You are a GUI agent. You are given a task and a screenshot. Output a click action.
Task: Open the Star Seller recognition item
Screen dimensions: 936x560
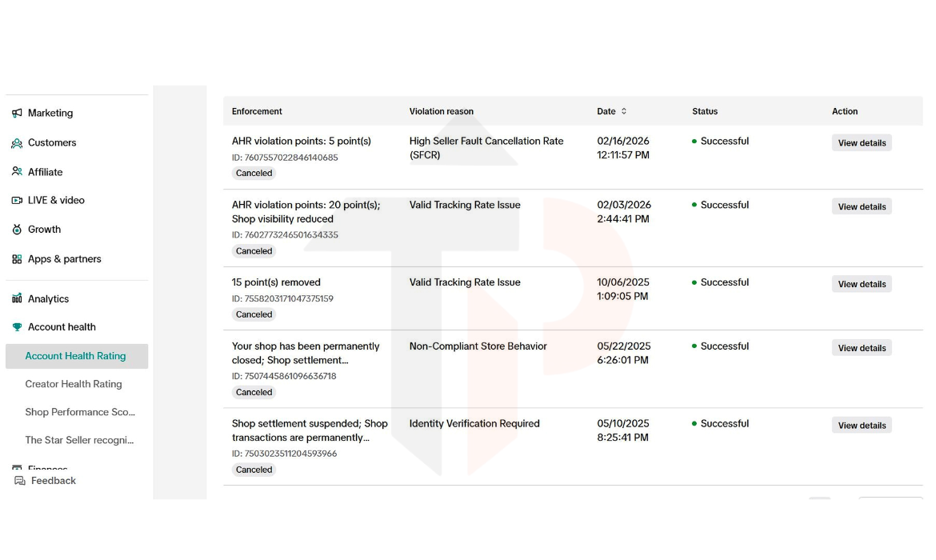(x=79, y=440)
